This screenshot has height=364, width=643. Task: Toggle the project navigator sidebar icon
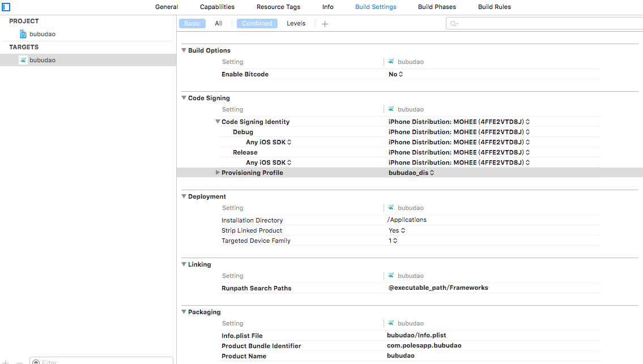(6, 7)
